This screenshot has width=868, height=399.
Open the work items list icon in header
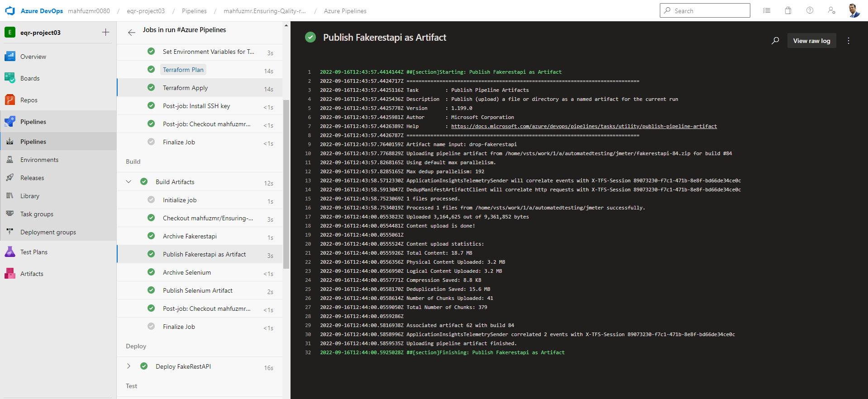click(x=767, y=10)
